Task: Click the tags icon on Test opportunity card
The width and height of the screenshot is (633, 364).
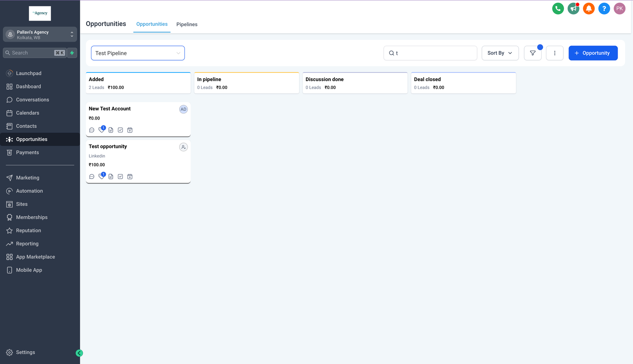Action: tap(101, 176)
